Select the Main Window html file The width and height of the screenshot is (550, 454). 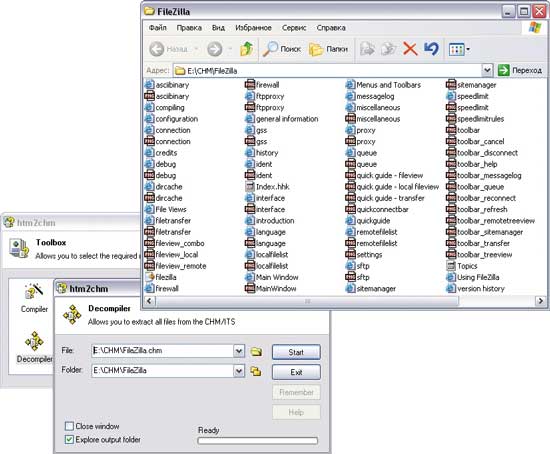[x=272, y=277]
